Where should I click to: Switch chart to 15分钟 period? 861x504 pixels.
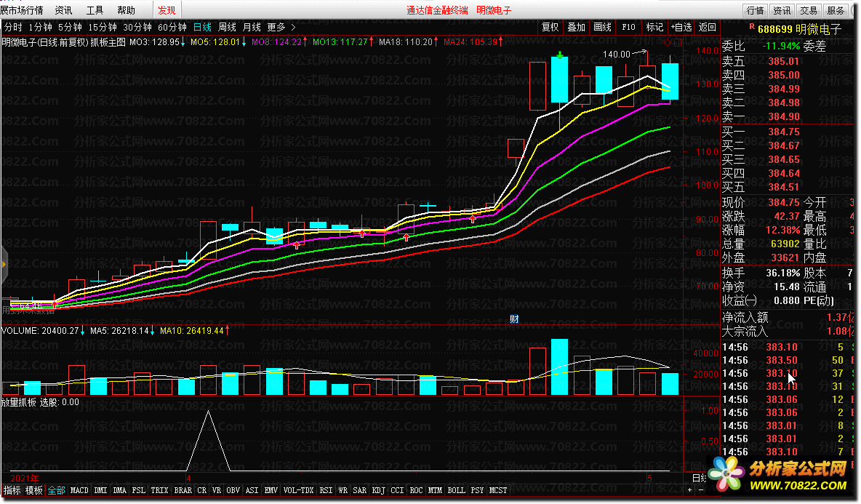tap(102, 27)
